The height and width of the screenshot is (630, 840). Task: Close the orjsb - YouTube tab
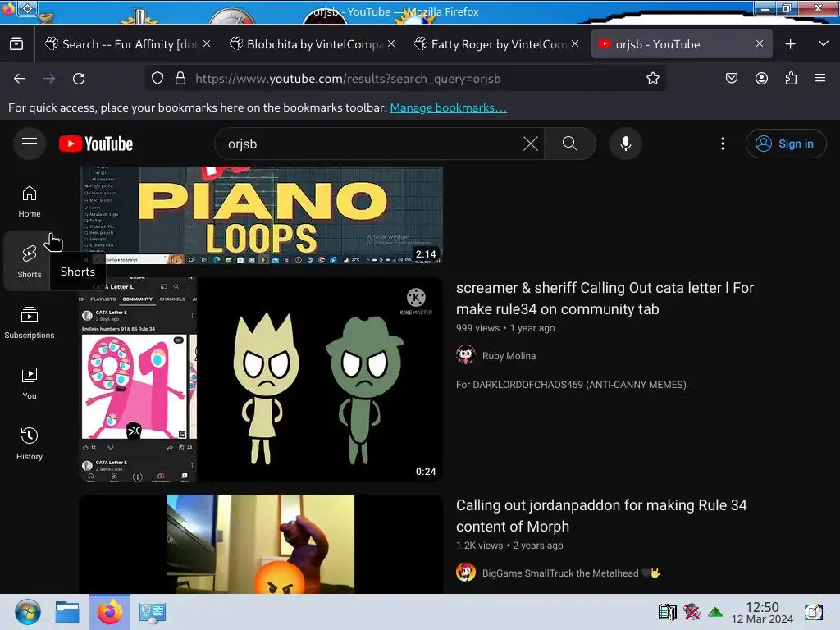click(x=759, y=43)
